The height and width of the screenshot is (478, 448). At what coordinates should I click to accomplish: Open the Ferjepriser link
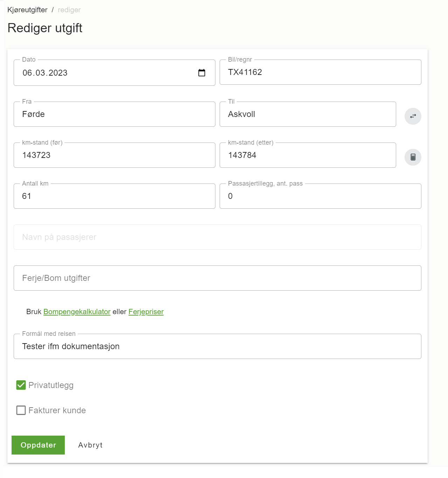coord(146,312)
